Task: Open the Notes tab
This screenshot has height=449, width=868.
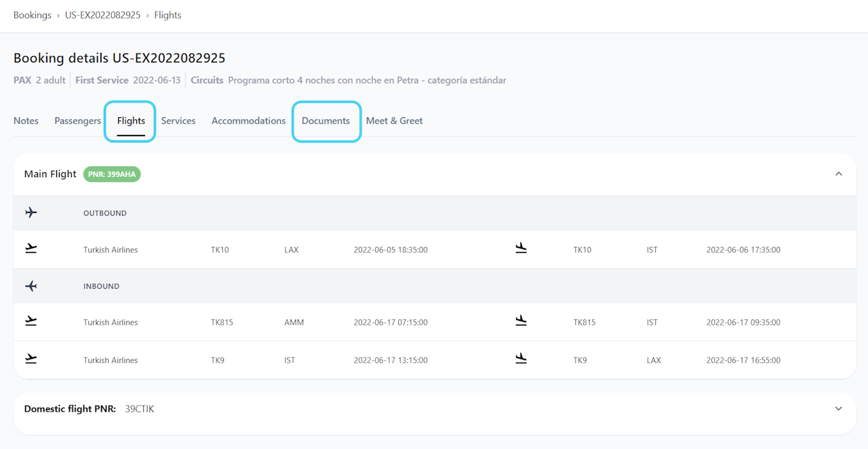Action: coord(26,121)
